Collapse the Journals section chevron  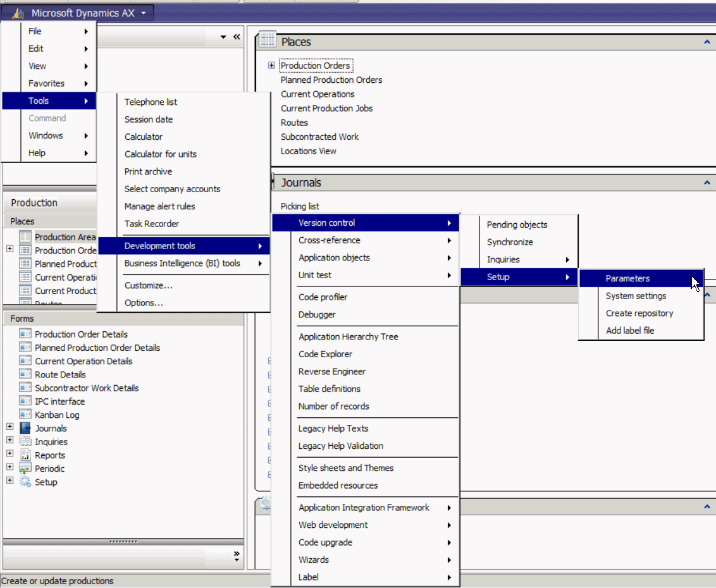coord(707,183)
